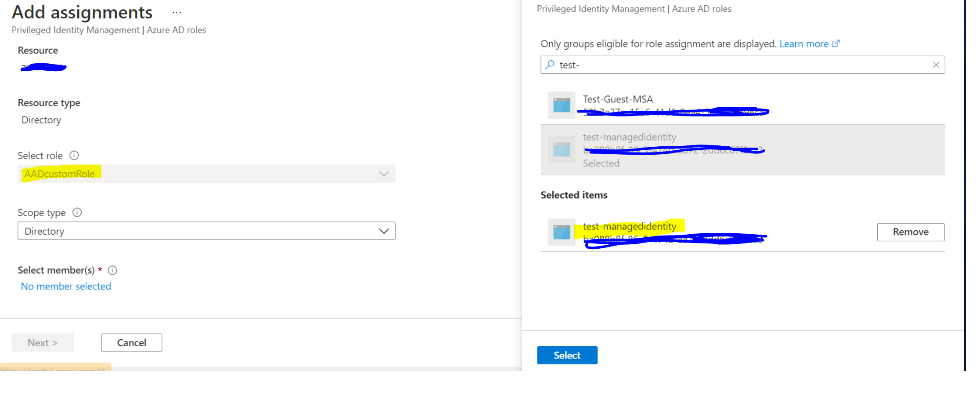Viewport: 980px width, 395px height.
Task: Click the Select role info icon
Action: [x=74, y=155]
